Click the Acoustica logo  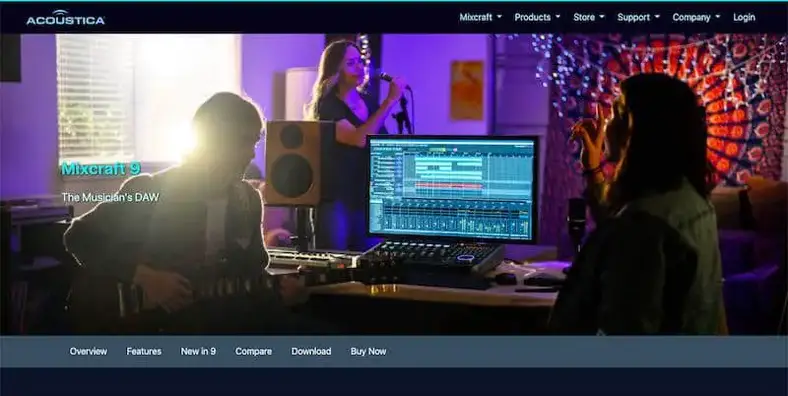[x=65, y=18]
